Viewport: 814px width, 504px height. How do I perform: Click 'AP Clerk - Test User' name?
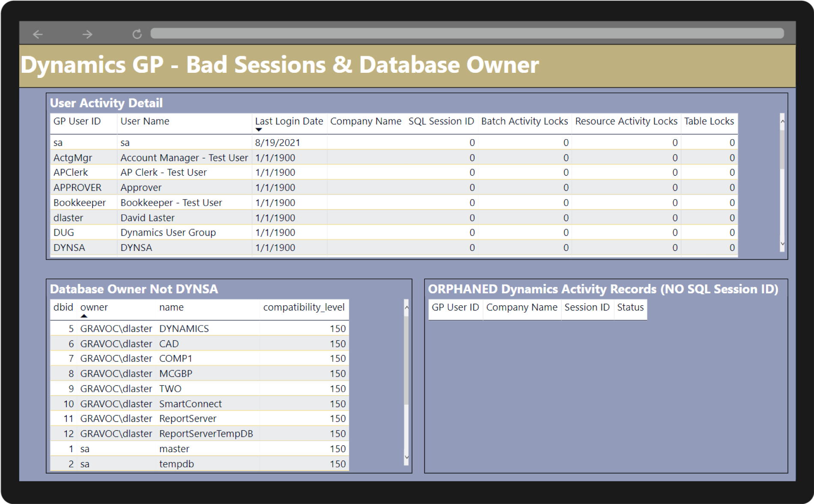tap(164, 172)
